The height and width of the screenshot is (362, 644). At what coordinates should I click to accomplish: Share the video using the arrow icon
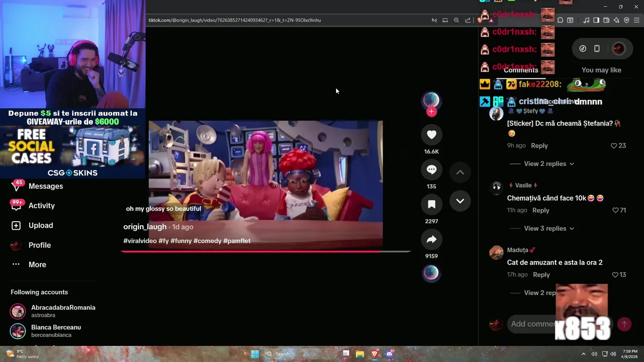(x=431, y=240)
